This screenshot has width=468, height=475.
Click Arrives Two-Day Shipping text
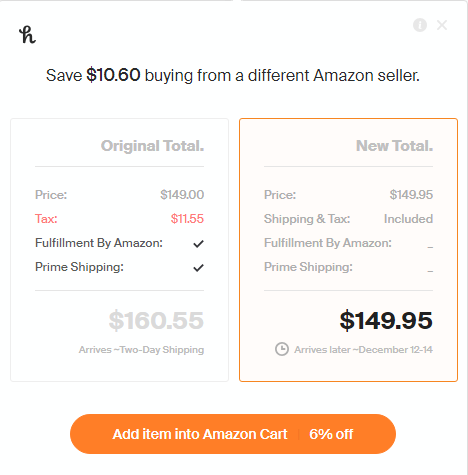(141, 349)
